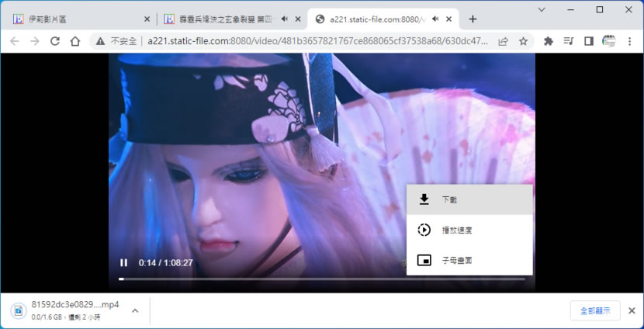Choose picture-in-picture from the video menu
Viewport: 644px width, 329px height.
469,260
